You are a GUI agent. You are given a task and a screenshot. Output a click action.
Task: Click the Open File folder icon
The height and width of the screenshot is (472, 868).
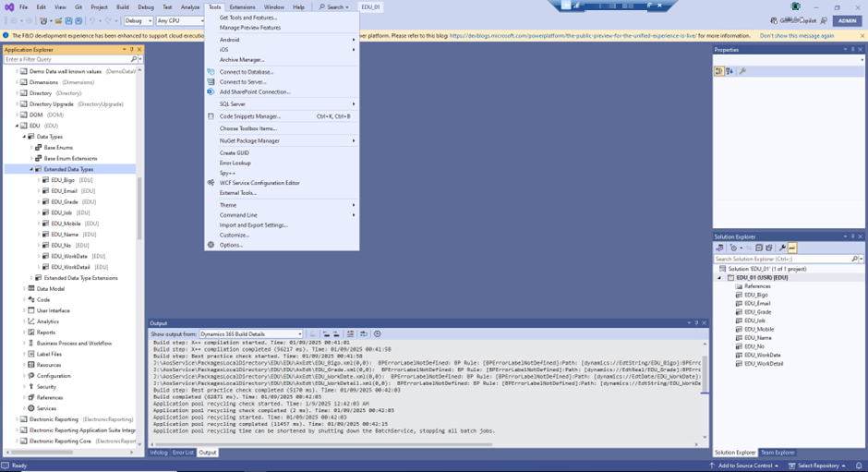(58, 20)
